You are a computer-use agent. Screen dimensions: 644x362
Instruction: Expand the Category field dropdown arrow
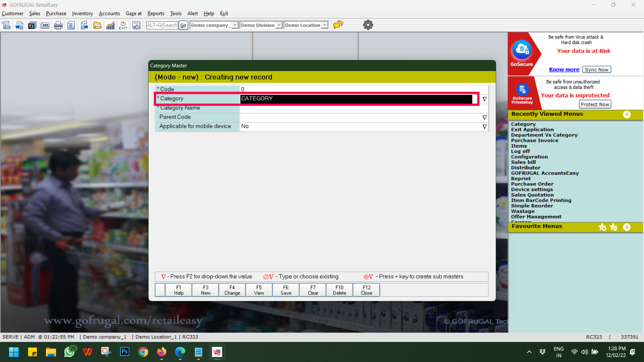click(484, 99)
